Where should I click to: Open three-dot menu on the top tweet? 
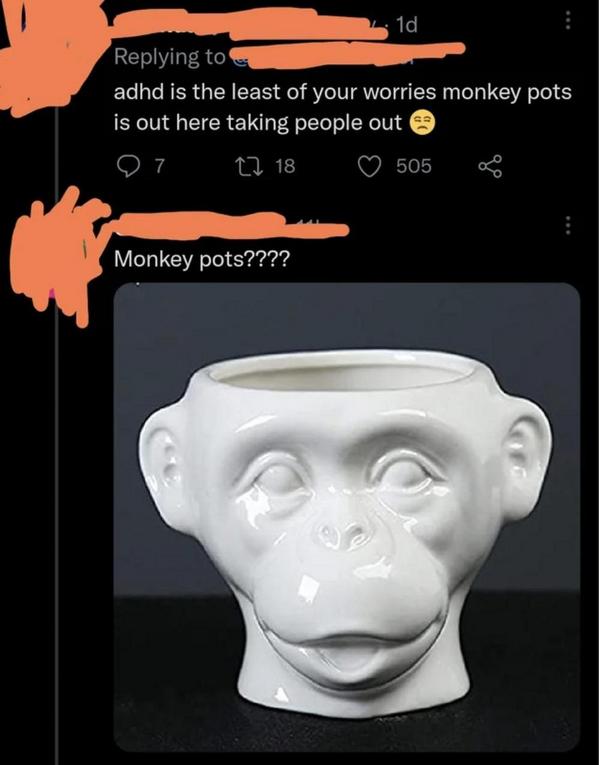click(x=568, y=21)
